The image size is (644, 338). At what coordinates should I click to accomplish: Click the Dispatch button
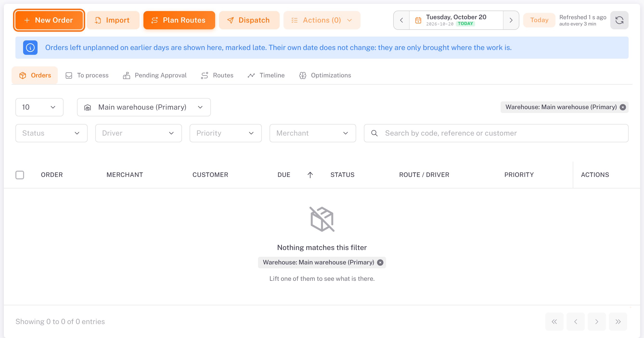pyautogui.click(x=249, y=20)
